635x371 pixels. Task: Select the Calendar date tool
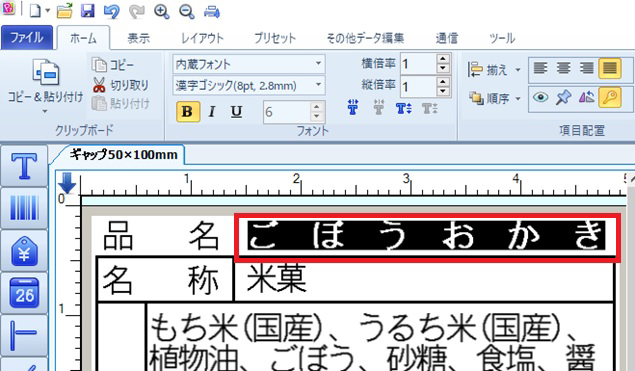[x=24, y=293]
